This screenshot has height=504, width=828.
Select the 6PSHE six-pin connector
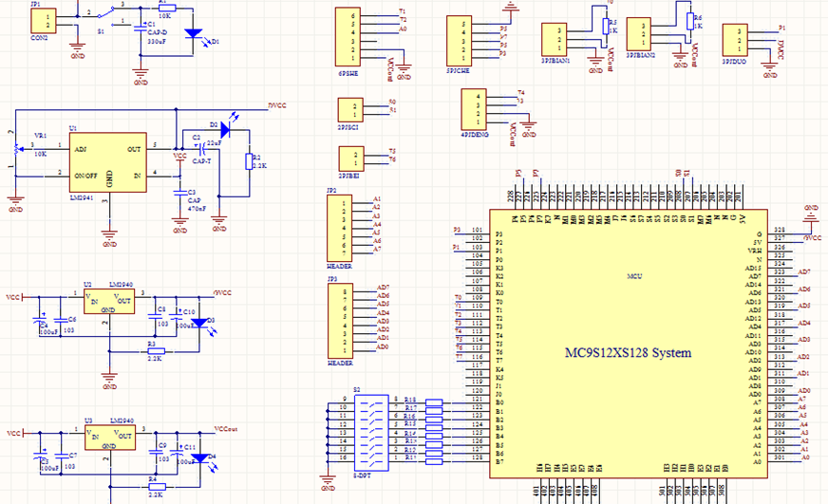[x=348, y=37]
